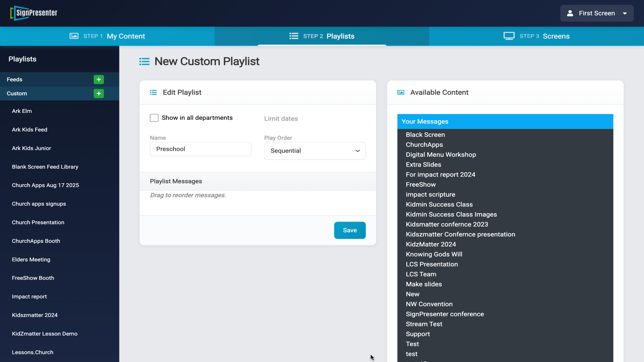Enable Show in all departments checkbox

[154, 118]
